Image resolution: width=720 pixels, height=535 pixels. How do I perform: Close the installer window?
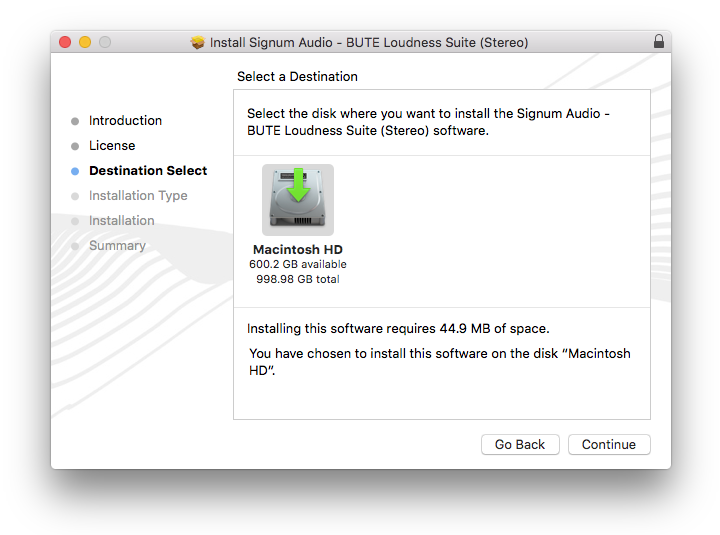tap(66, 42)
